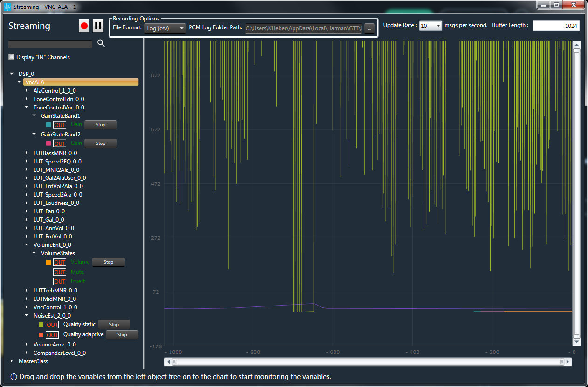Screen dimensions: 588x387
Task: Click the vertical scrollbar up arrow
Action: point(576,45)
